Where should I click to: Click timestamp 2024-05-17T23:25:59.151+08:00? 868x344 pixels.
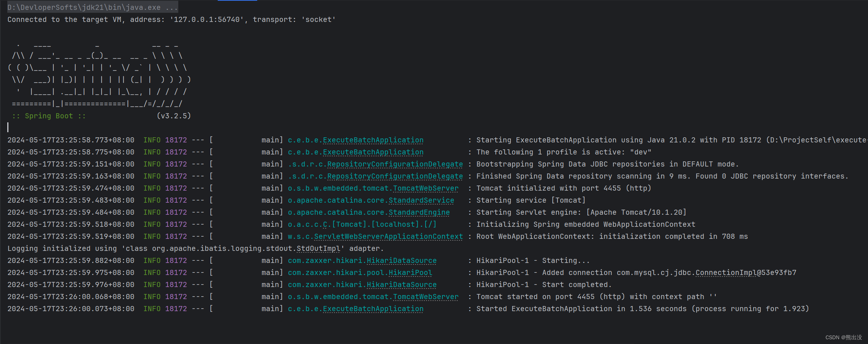tap(71, 164)
